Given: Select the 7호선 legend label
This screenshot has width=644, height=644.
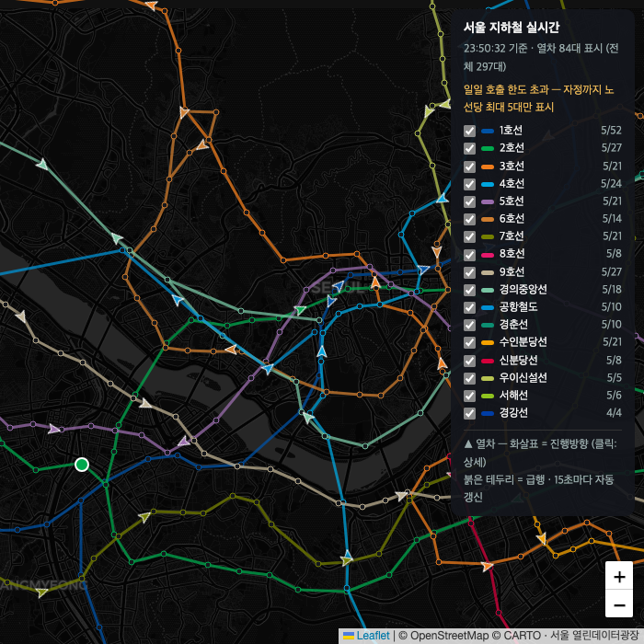Looking at the screenshot, I should click(512, 236).
